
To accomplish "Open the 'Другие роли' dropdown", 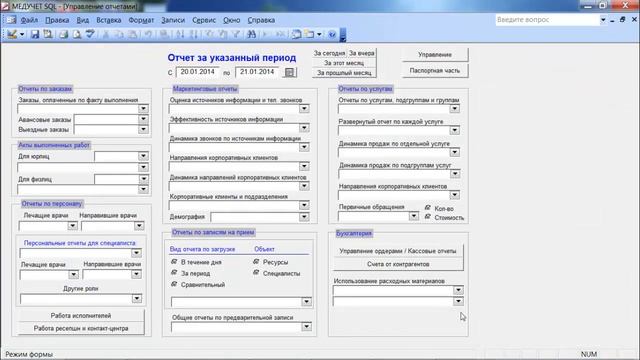I will (136, 299).
